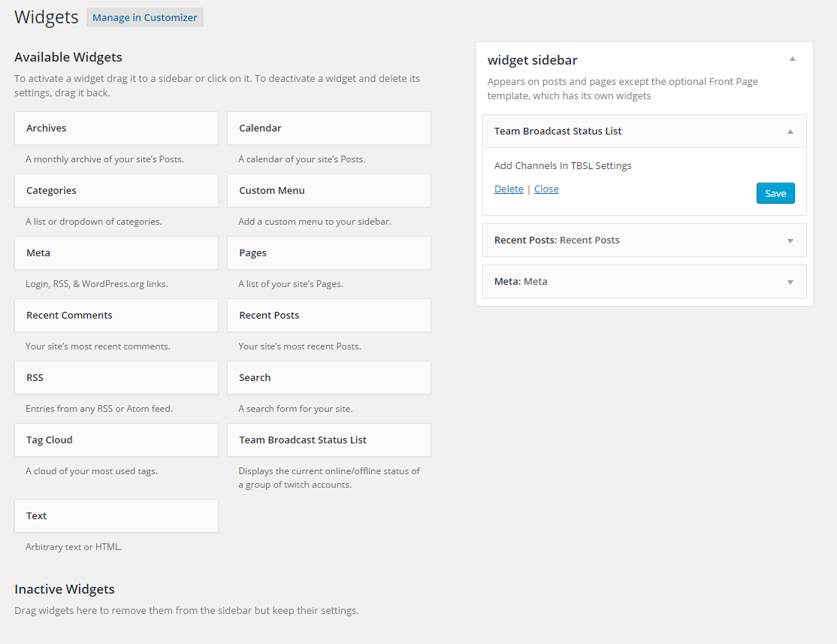
Task: Click 'A list of your site's Pages.' text
Action: (x=290, y=284)
